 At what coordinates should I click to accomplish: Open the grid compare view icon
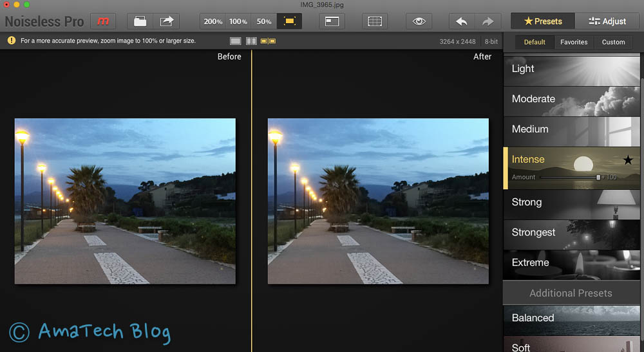375,21
